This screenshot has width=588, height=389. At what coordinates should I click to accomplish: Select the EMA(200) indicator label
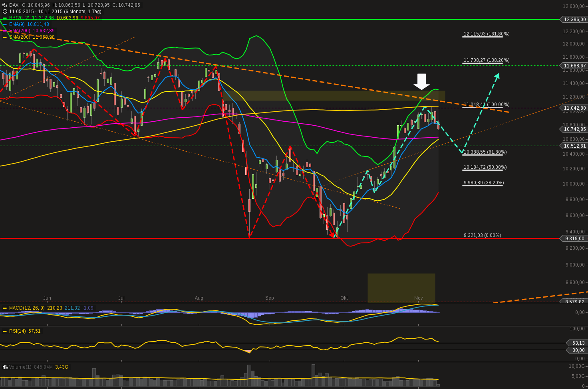tap(20, 31)
